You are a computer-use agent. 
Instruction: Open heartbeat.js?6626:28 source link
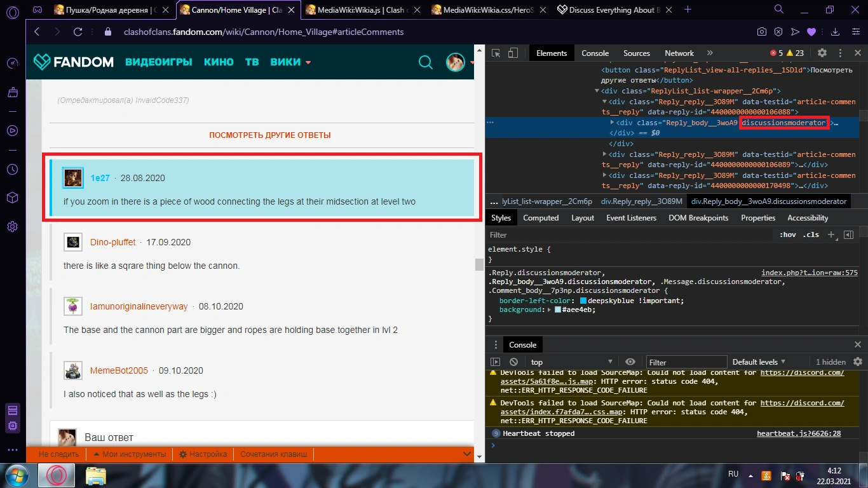tap(799, 433)
